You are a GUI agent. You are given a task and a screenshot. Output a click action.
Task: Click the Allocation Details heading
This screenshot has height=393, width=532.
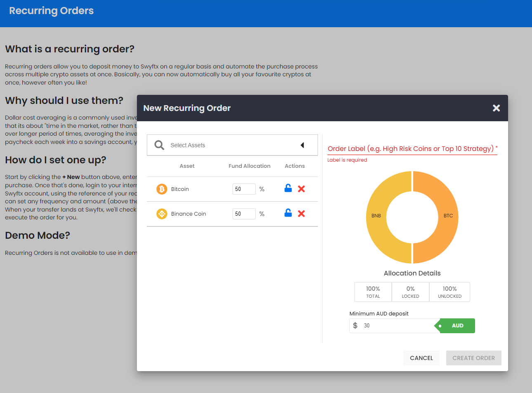[412, 273]
